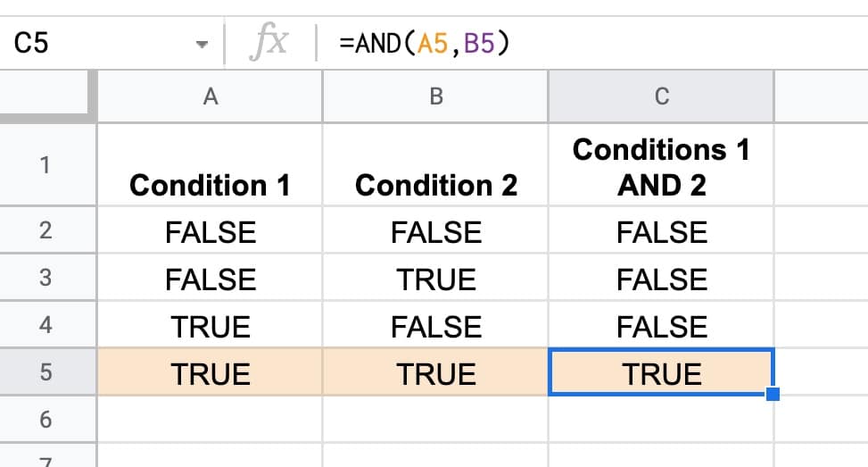868x467 pixels.
Task: Click the select-all corner box
Action: click(45, 94)
